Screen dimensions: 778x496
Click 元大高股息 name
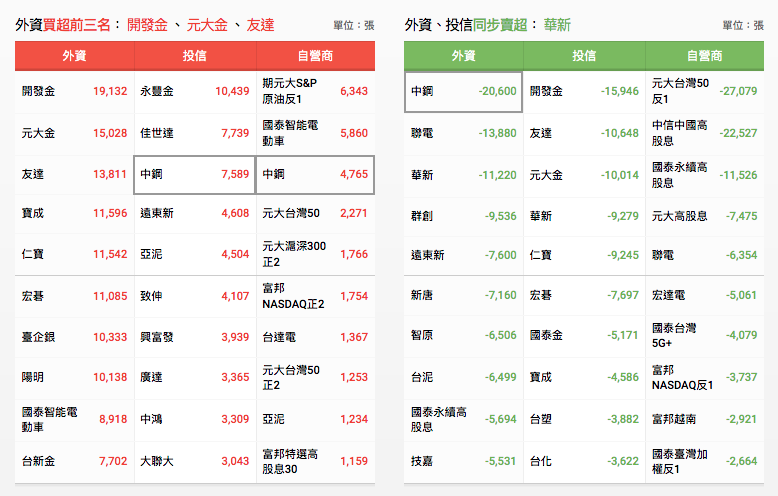click(680, 216)
